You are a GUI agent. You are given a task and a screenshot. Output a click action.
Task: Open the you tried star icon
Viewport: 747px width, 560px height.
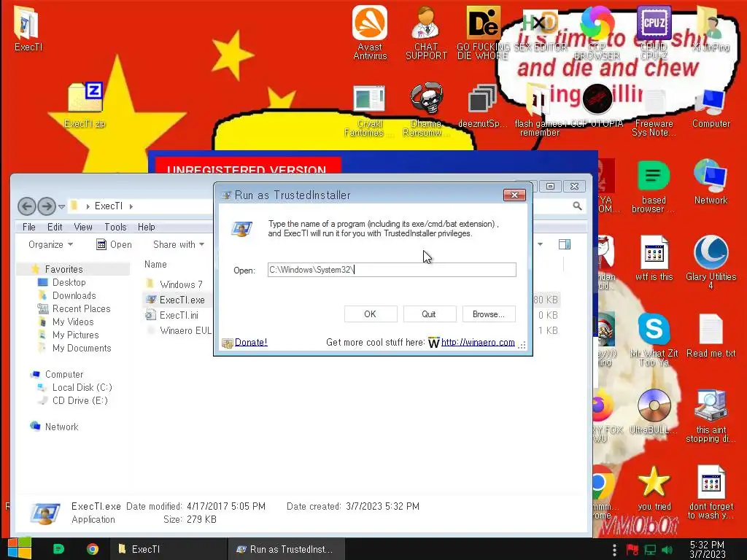654,489
